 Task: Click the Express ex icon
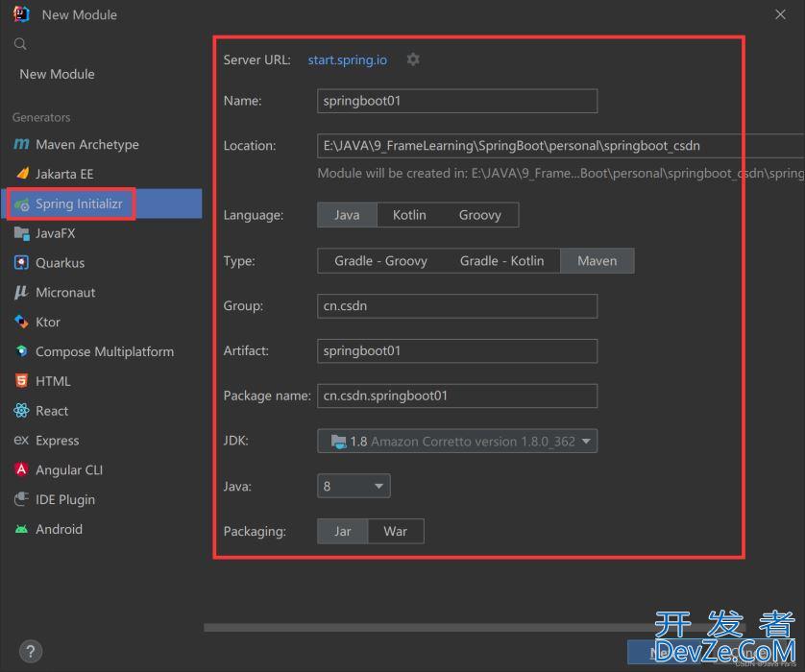coord(21,440)
